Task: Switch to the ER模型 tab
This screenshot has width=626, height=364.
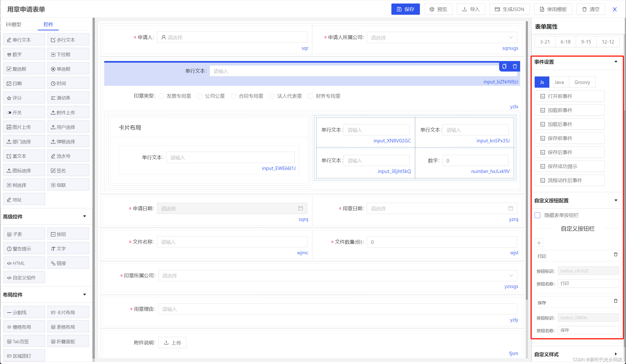Action: 14,24
